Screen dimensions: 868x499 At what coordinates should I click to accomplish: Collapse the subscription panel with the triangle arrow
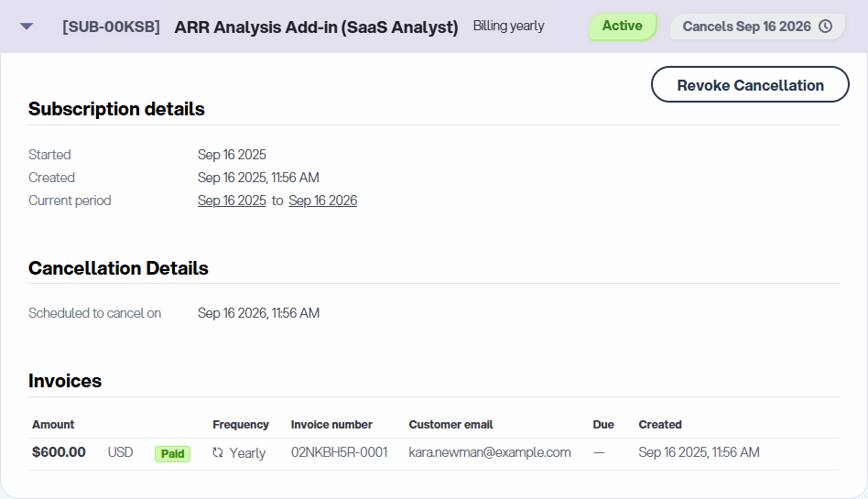27,27
